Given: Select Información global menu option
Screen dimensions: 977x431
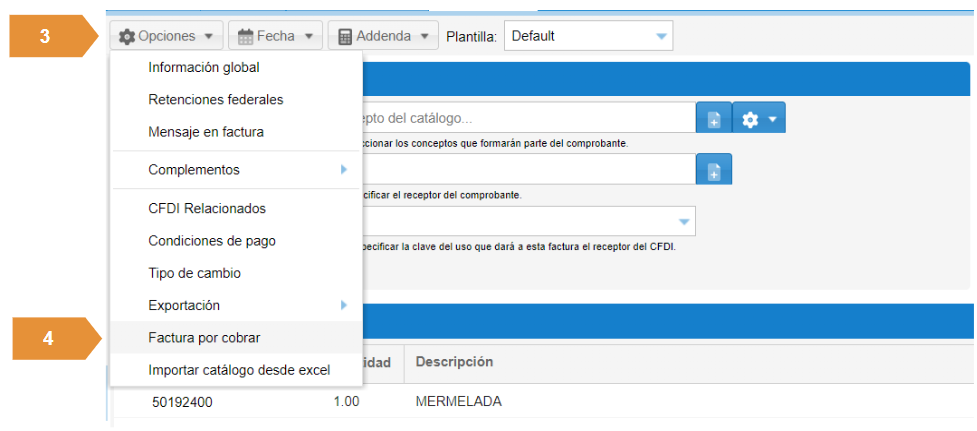Looking at the screenshot, I should [204, 68].
